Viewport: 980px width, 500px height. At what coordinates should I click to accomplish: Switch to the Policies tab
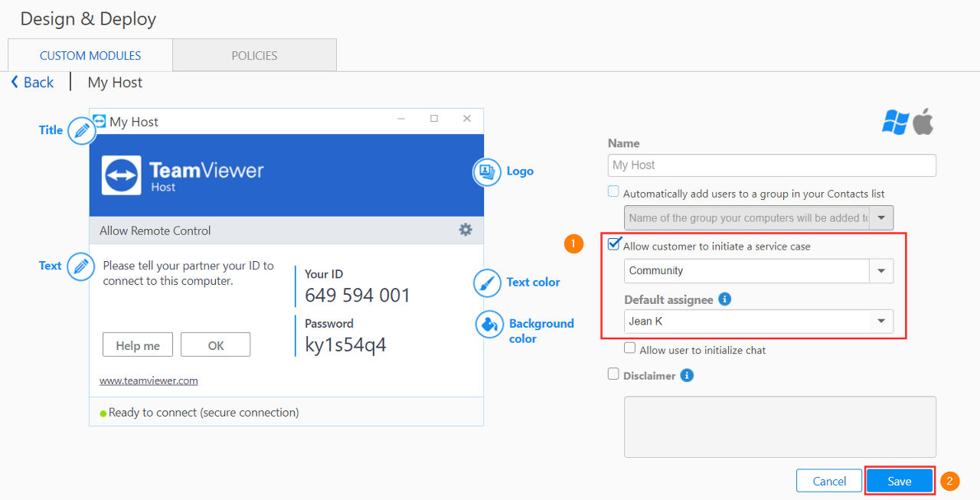click(254, 55)
